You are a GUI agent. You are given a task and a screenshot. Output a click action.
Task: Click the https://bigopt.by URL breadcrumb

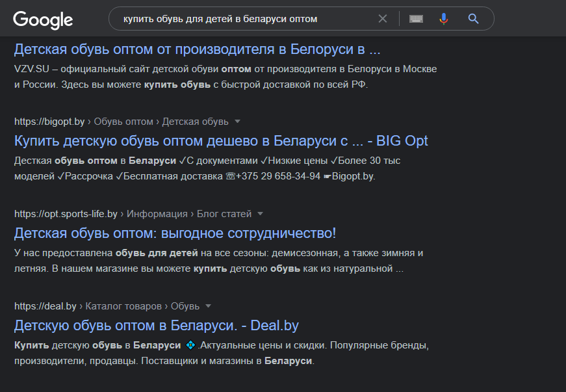tap(49, 122)
